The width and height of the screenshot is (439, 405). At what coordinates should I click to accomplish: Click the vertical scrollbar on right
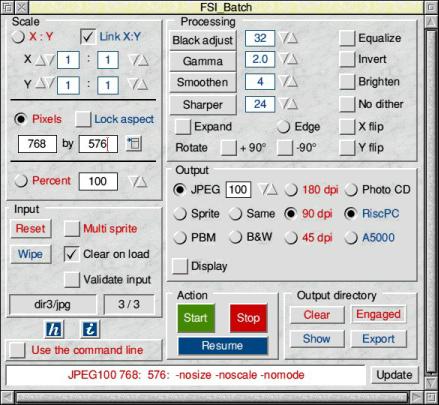click(431, 200)
